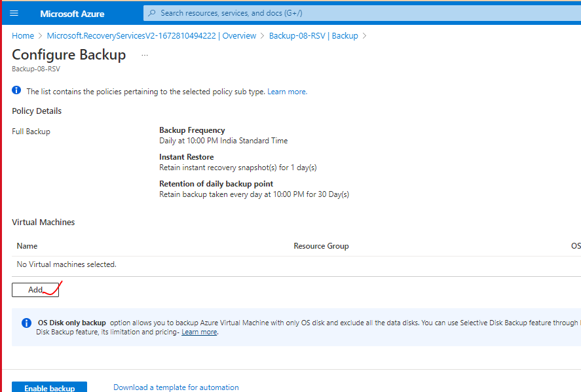Select the Virtual Machines heading
The image size is (581, 392).
point(43,222)
